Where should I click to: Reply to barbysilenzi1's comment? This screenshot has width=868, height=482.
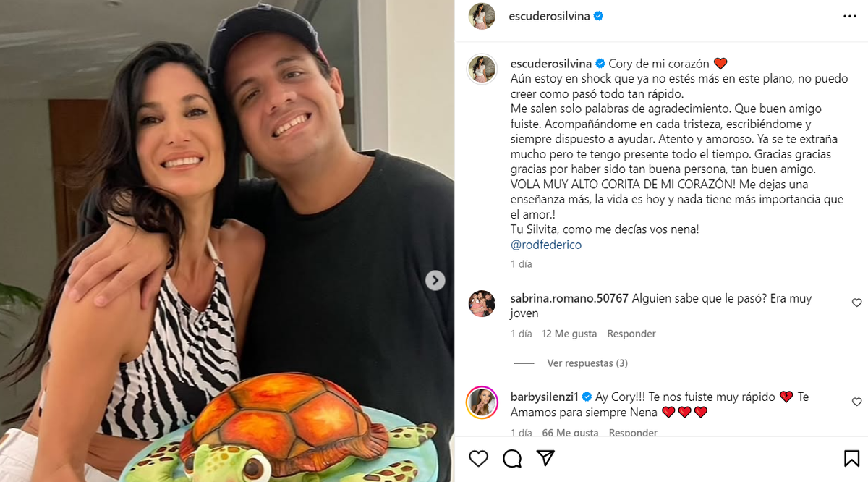[x=633, y=433]
